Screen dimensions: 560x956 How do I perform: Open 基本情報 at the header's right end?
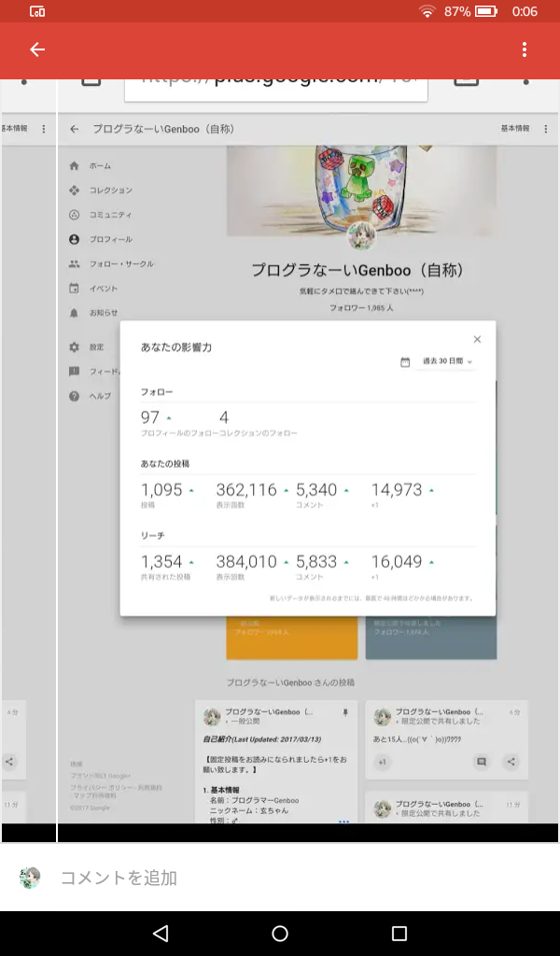pos(515,129)
